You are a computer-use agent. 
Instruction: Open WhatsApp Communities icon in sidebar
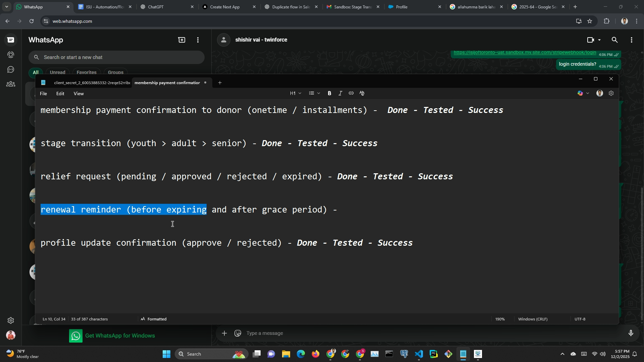(11, 84)
